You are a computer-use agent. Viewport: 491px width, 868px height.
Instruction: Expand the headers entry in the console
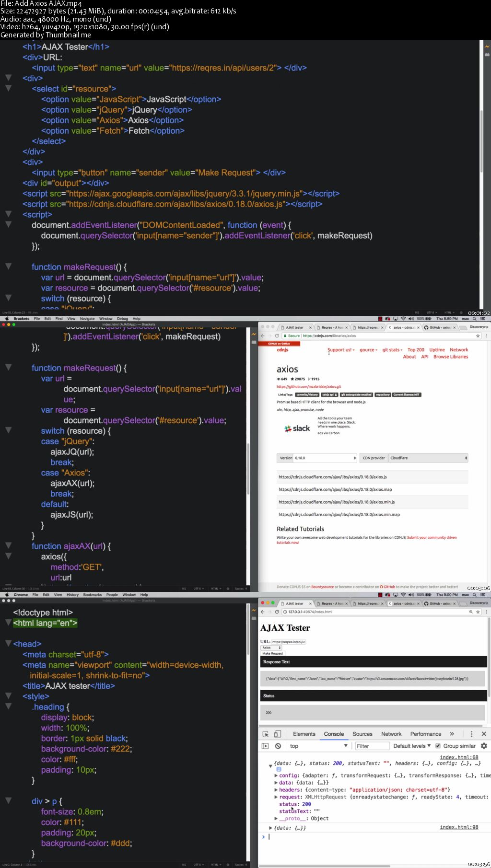[276, 790]
